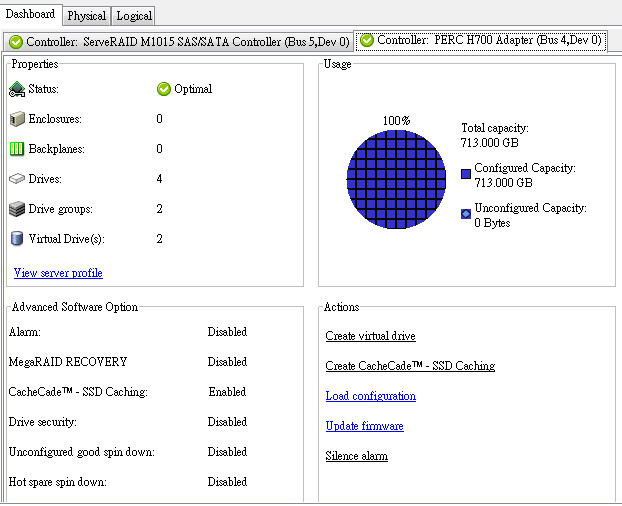Click the CacheCade™ - SSD Caching: label
The height and width of the screenshot is (506, 622).
click(78, 392)
